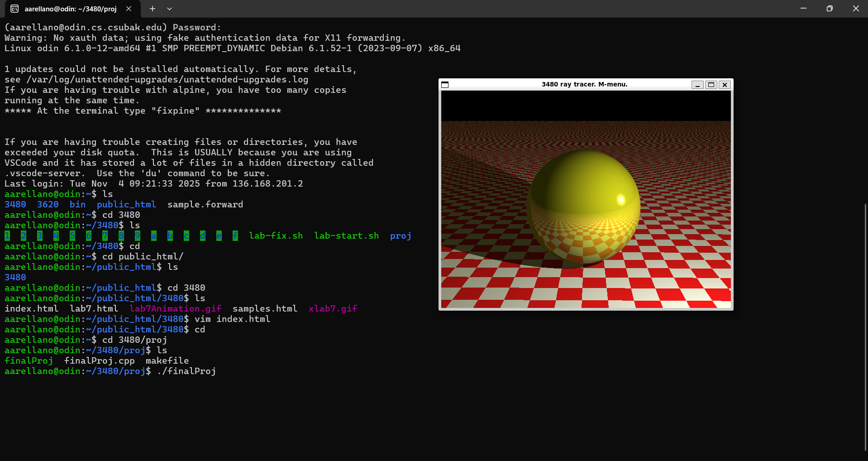
Task: Click the bright highlight on the sphere
Action: click(x=621, y=199)
